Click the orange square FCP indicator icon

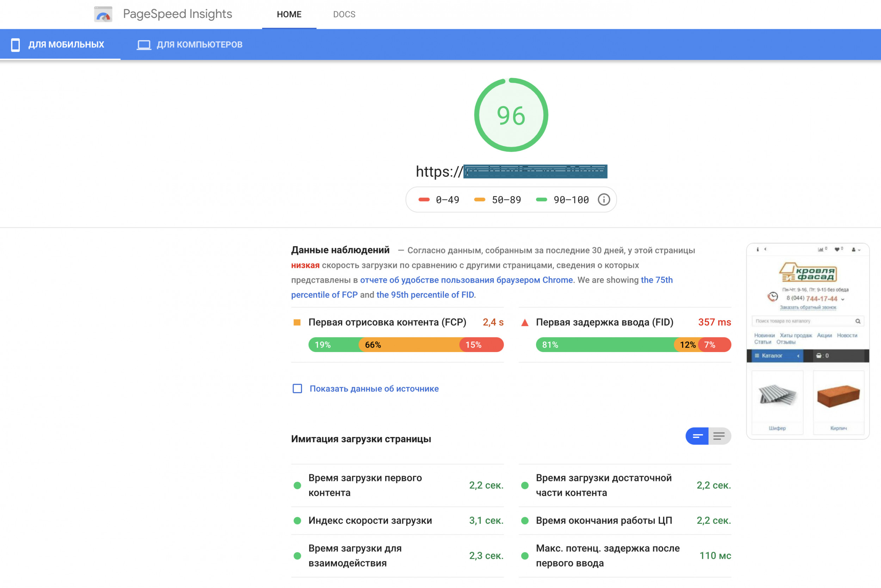coord(297,323)
